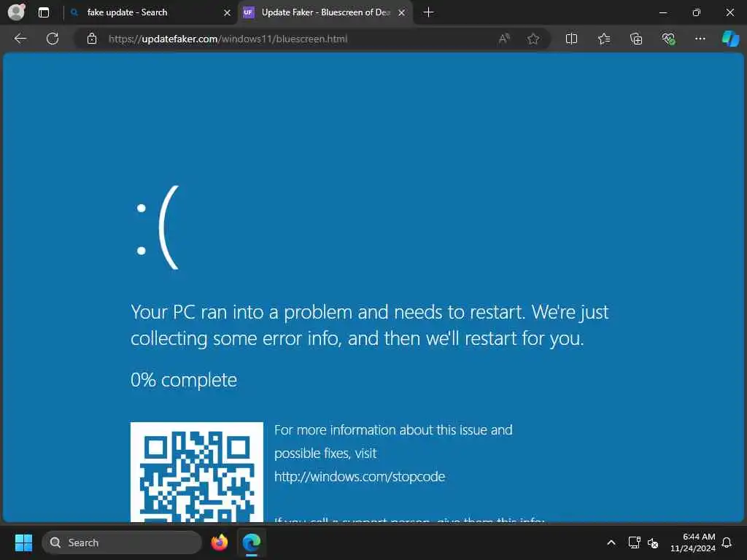
Task: Open the clock showing 6:44 AM
Action: coord(693,542)
